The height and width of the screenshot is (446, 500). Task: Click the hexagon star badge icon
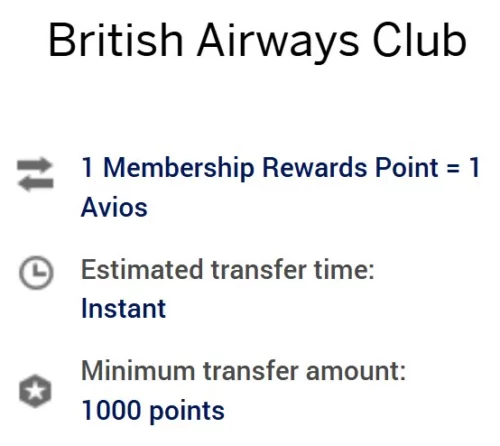click(35, 391)
